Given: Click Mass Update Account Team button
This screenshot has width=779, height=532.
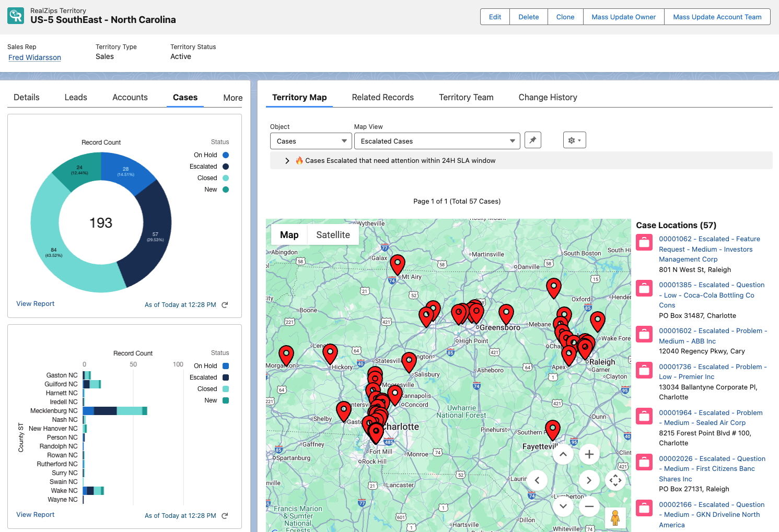Looking at the screenshot, I should click(x=717, y=17).
